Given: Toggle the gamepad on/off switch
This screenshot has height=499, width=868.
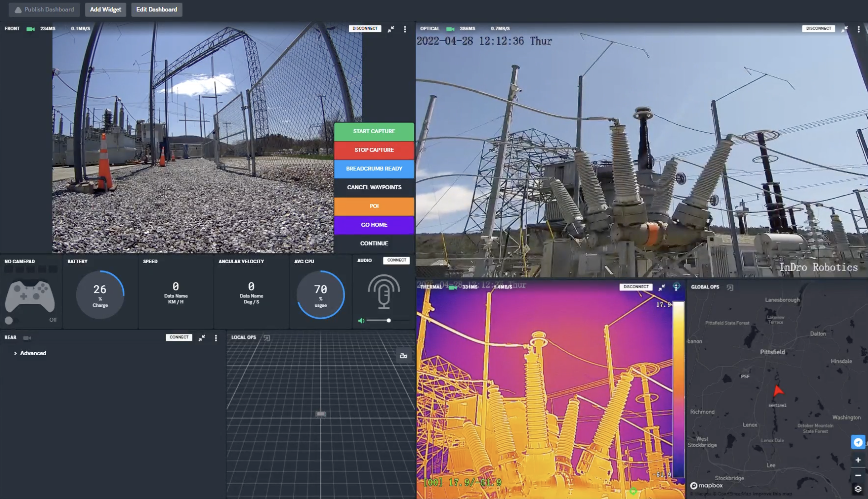Looking at the screenshot, I should [x=9, y=320].
